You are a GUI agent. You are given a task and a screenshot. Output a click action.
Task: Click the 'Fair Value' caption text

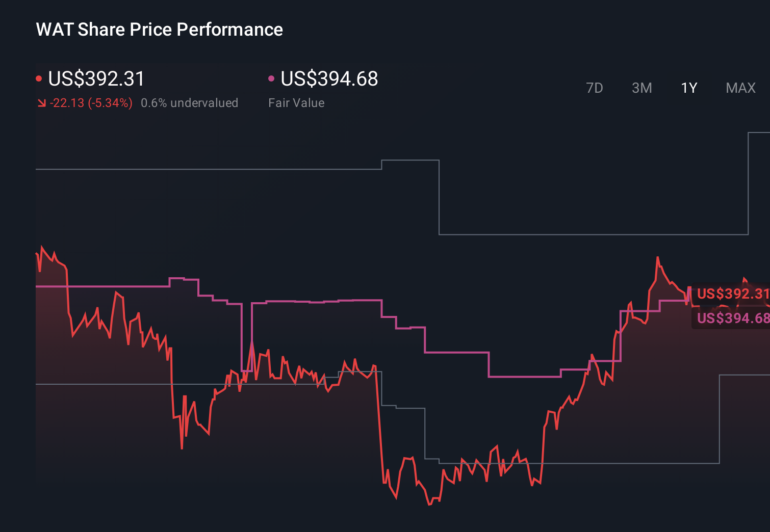[296, 102]
